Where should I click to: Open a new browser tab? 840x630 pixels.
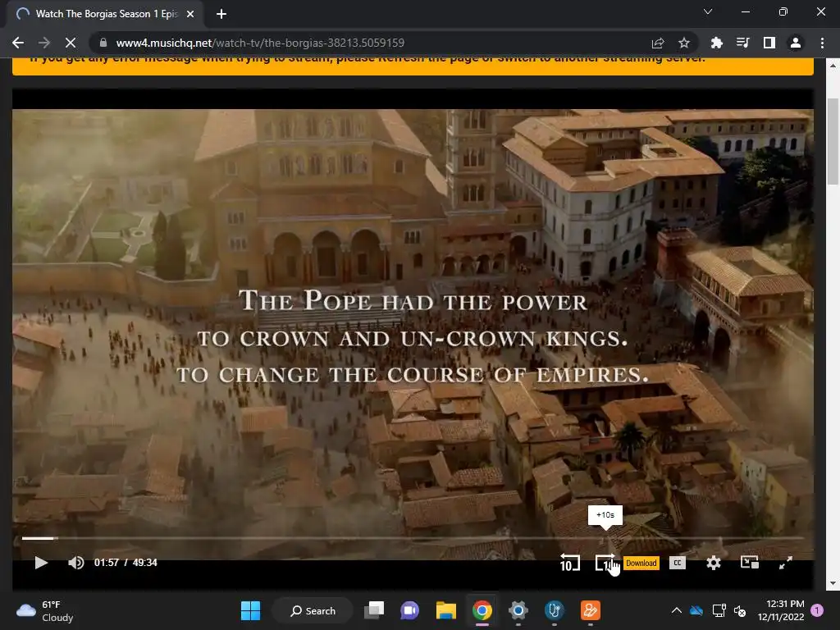point(221,14)
